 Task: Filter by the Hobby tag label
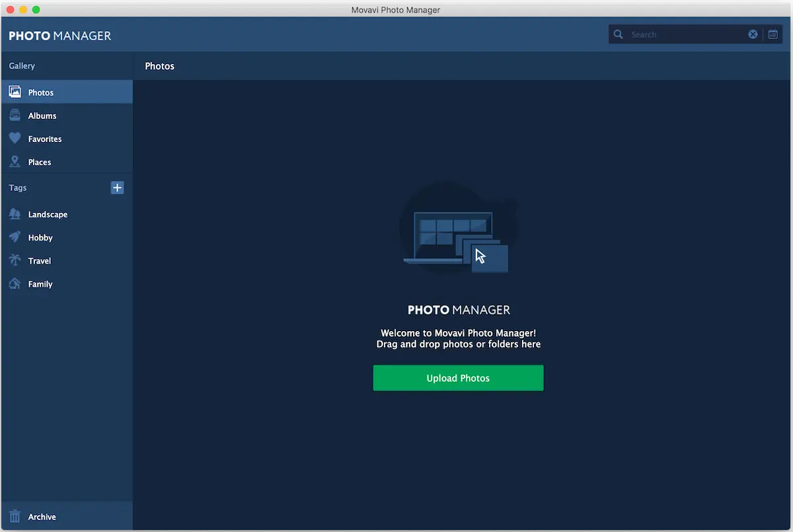tap(40, 237)
